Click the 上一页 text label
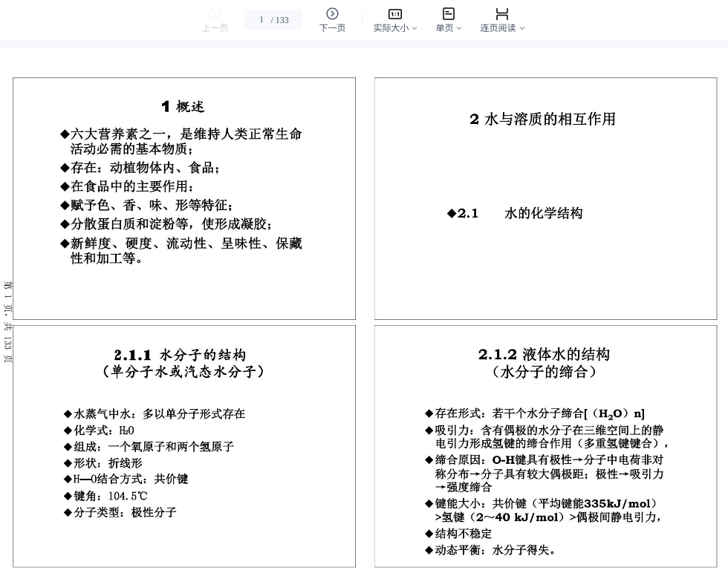Image resolution: width=728 pixels, height=576 pixels. 215,28
